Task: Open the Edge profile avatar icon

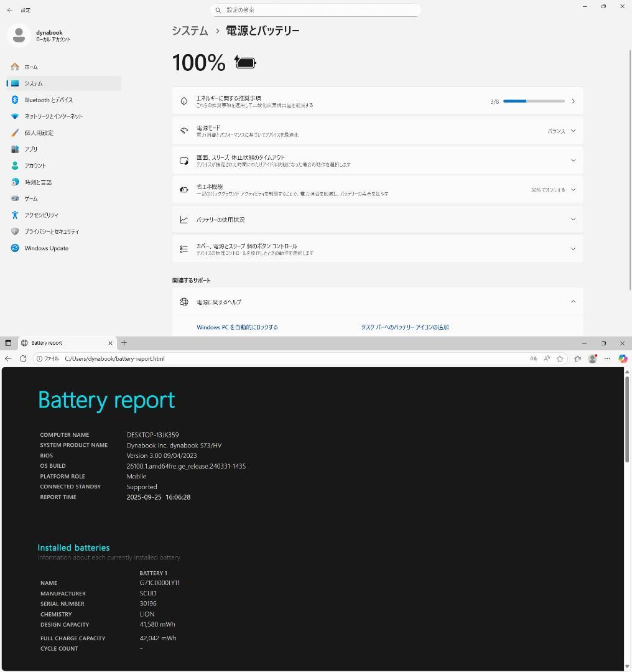Action: pos(593,358)
